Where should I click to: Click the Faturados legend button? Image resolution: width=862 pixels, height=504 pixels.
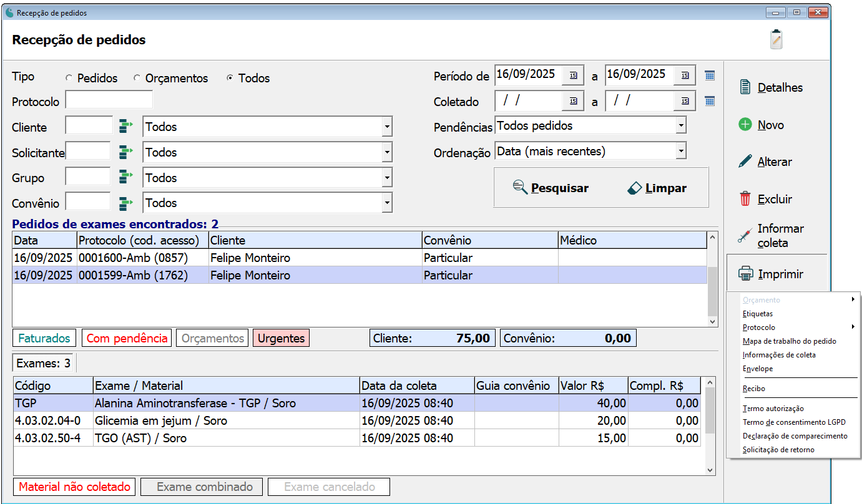44,338
